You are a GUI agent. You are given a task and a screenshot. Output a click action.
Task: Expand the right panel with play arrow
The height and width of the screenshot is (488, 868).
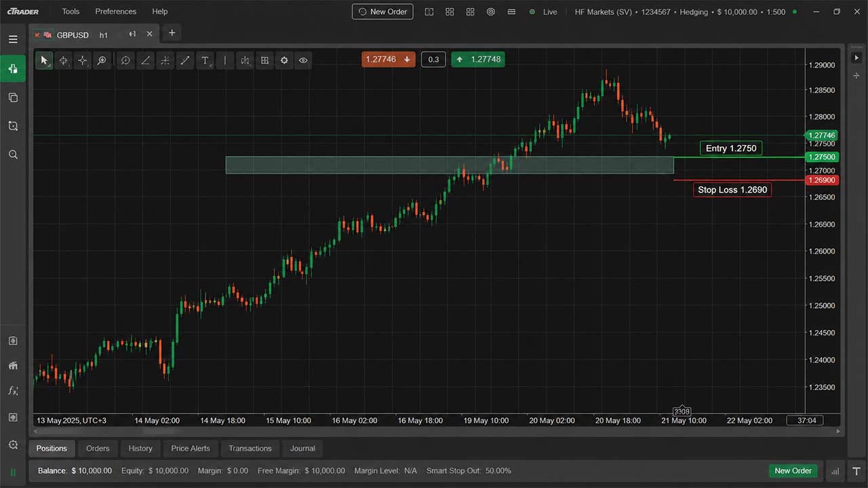pyautogui.click(x=856, y=56)
